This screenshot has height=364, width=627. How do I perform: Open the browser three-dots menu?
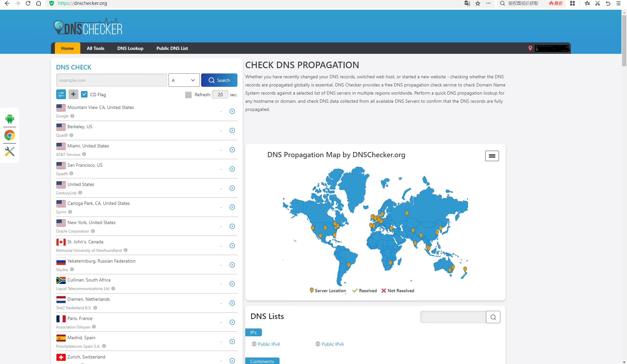coord(488,3)
